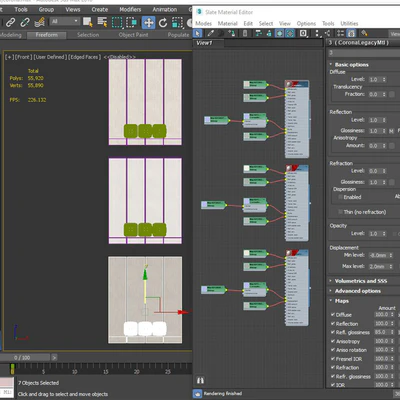Click the Lay Out All icon
Image resolution: width=400 pixels, height=400 pixels.
point(317,33)
